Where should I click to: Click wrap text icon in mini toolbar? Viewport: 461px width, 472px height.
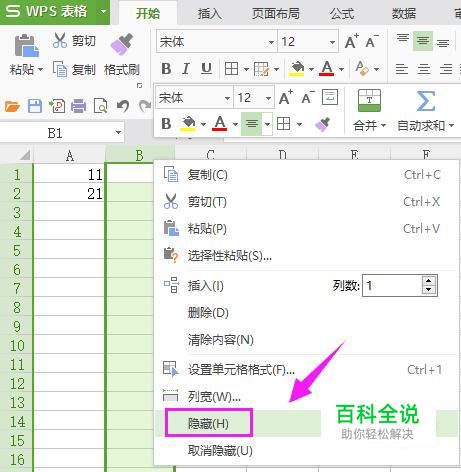330,97
